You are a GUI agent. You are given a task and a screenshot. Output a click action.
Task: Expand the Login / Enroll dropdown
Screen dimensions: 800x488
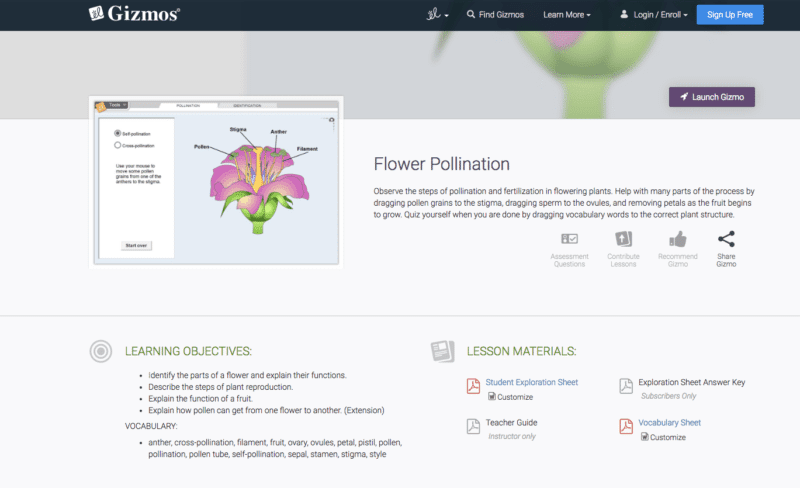click(x=654, y=15)
